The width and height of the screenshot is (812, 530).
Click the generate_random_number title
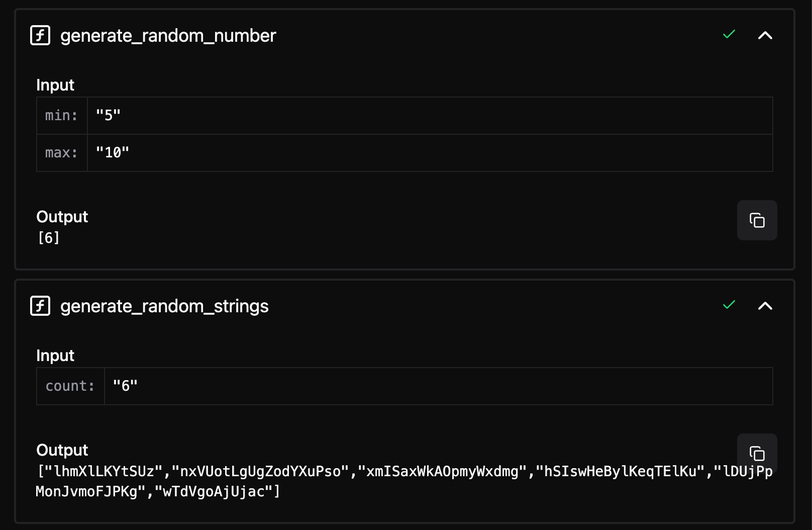(167, 35)
